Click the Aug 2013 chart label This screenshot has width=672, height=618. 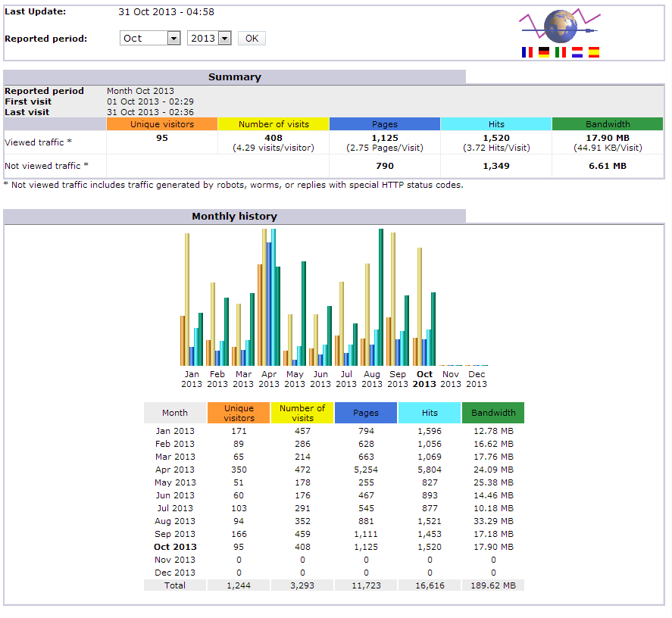[371, 379]
